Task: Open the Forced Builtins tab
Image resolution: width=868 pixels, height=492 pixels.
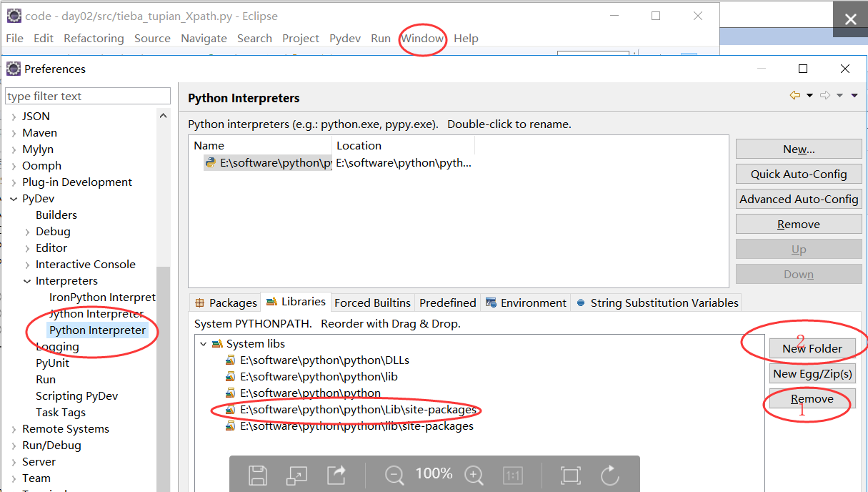Action: coord(372,303)
